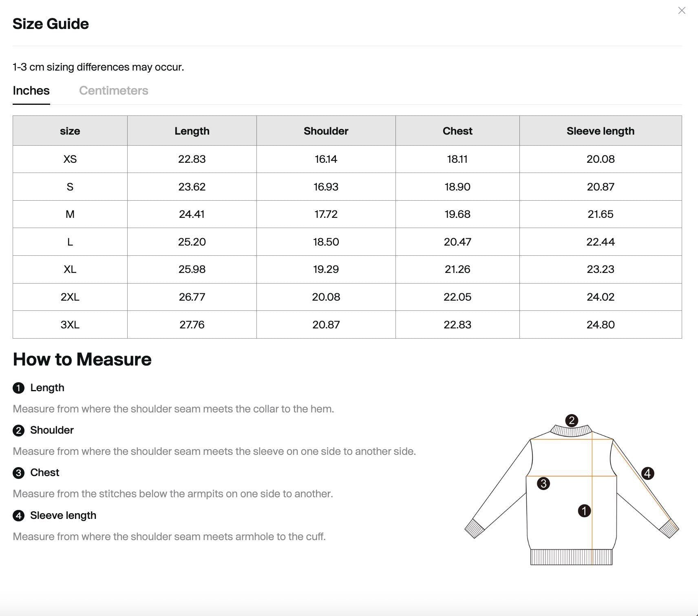
Task: Click the Chest column header
Action: 457,131
